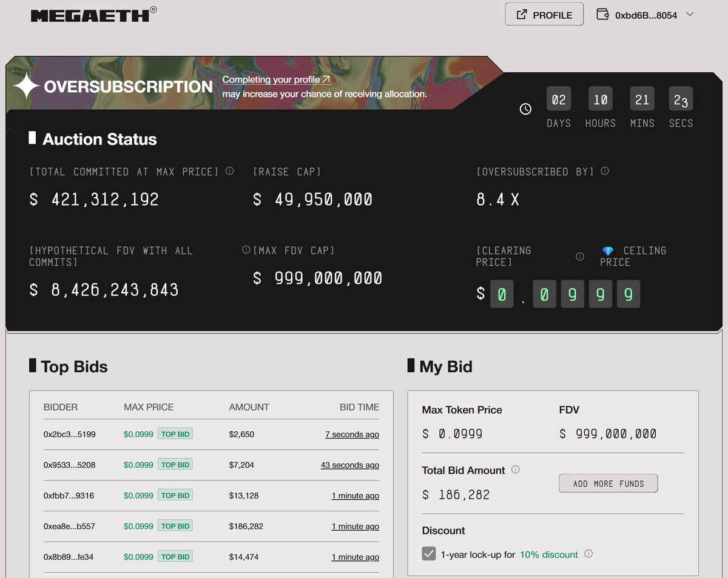Click bidder address 0x9533...5208
The height and width of the screenshot is (578, 728).
(69, 465)
